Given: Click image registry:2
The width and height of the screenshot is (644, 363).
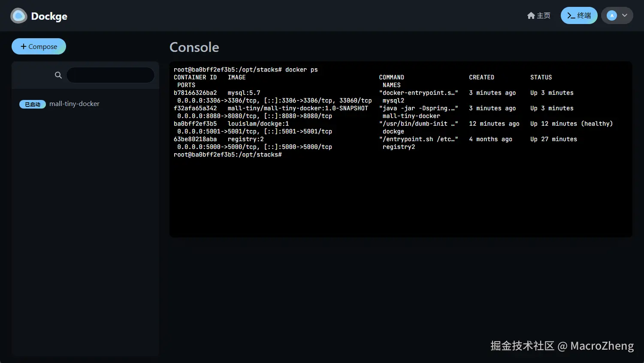Looking at the screenshot, I should pos(246,139).
